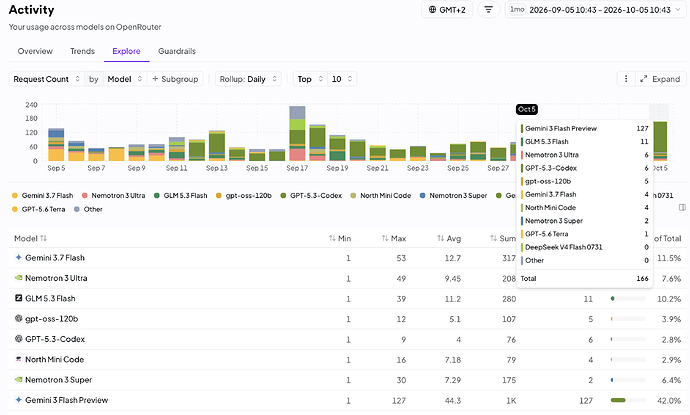
Task: Click the expand arrows icon
Action: [643, 79]
